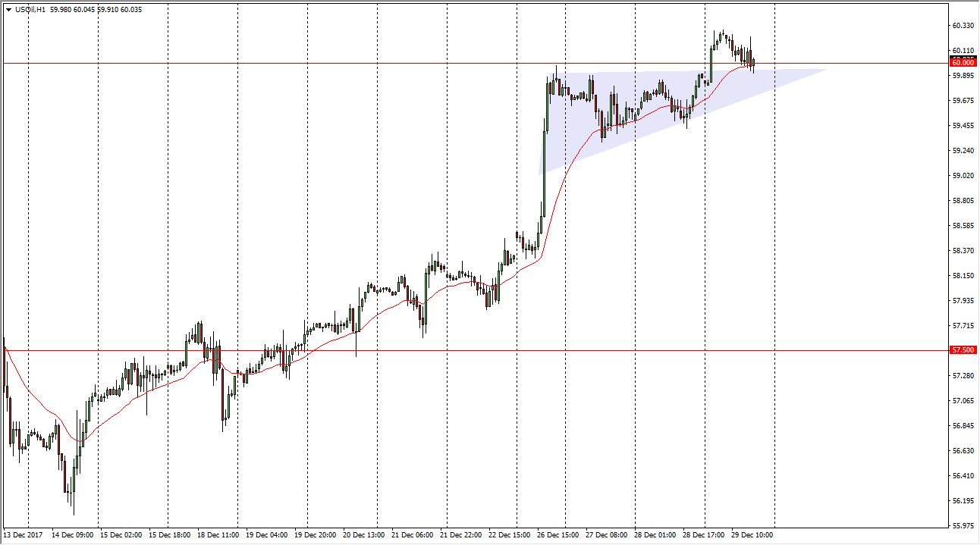Click the 55.975 price axis label
This screenshot has width=980, height=545.
click(x=962, y=526)
